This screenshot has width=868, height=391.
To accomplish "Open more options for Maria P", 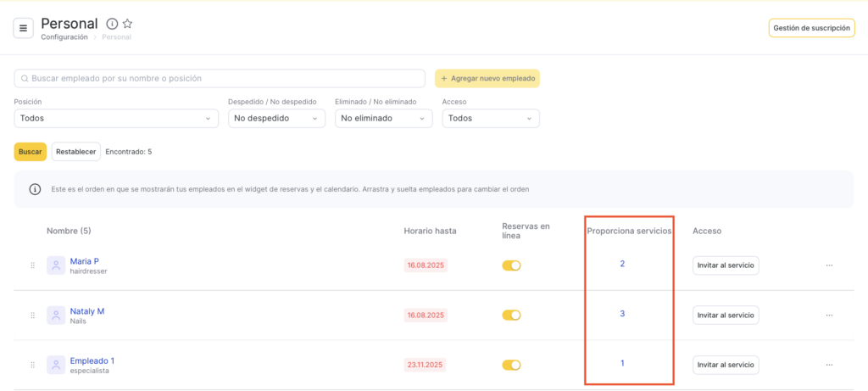I will [x=828, y=265].
